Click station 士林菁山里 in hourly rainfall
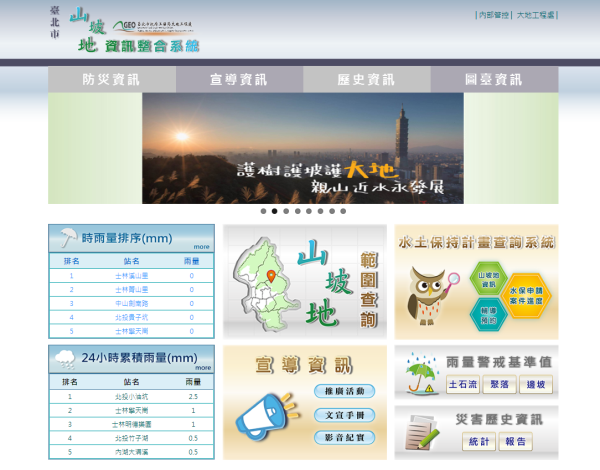Viewport: 600px width, 470px height. [132, 290]
